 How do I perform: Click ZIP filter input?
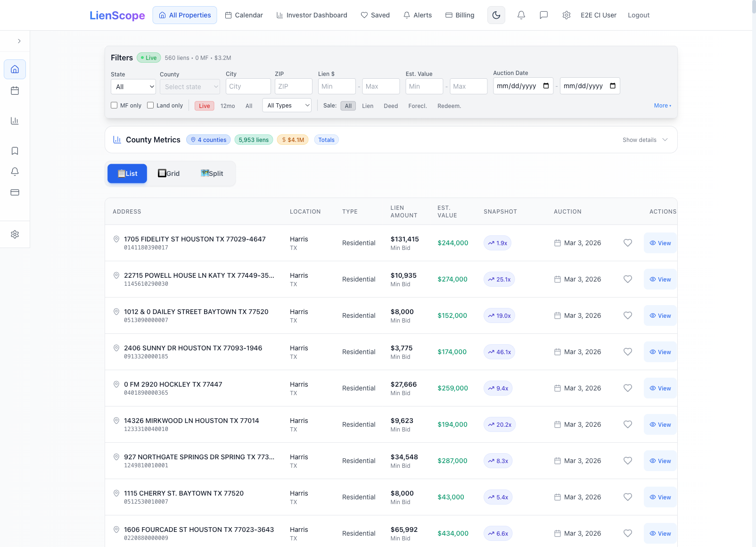click(x=294, y=86)
